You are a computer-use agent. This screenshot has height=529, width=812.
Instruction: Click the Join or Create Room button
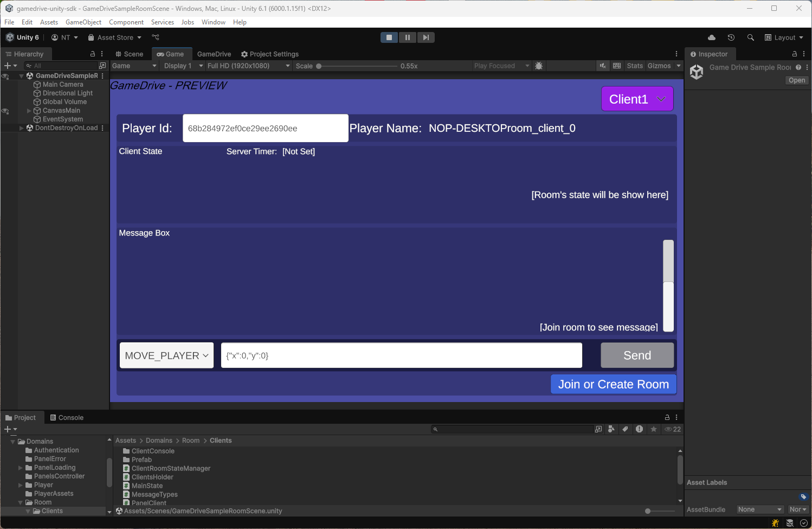[613, 384]
